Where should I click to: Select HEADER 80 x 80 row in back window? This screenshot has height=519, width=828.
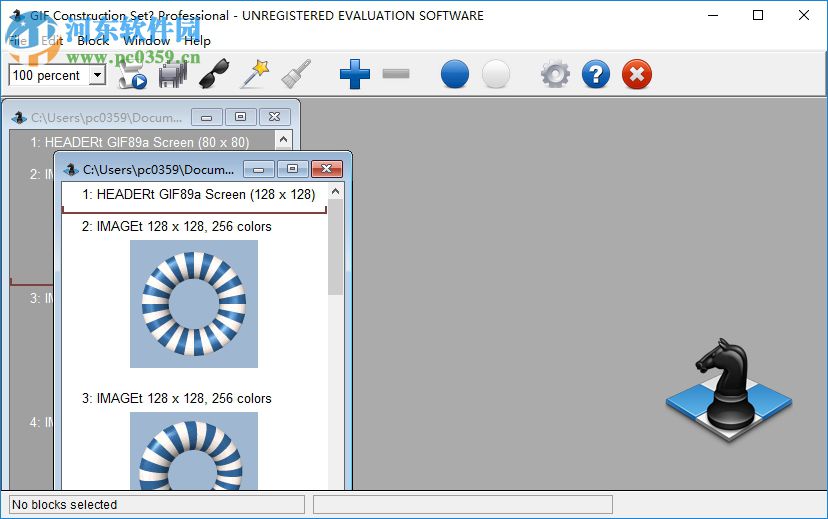coord(139,143)
